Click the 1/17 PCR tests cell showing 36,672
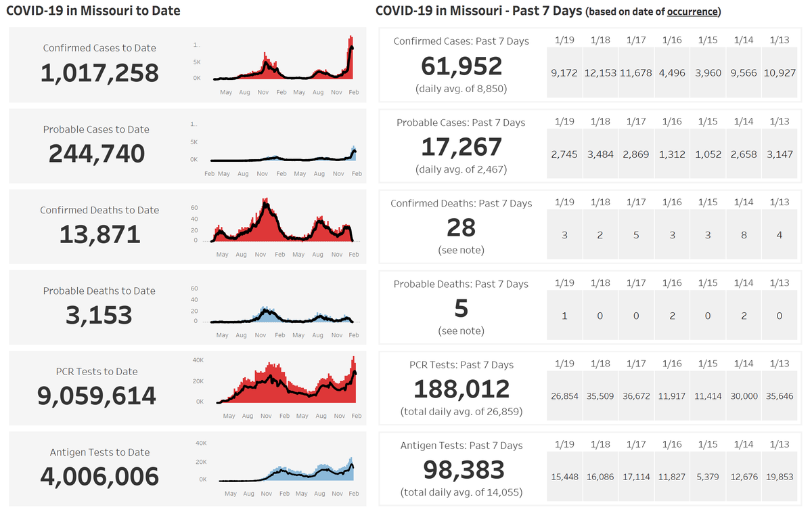The image size is (812, 516). (x=635, y=396)
